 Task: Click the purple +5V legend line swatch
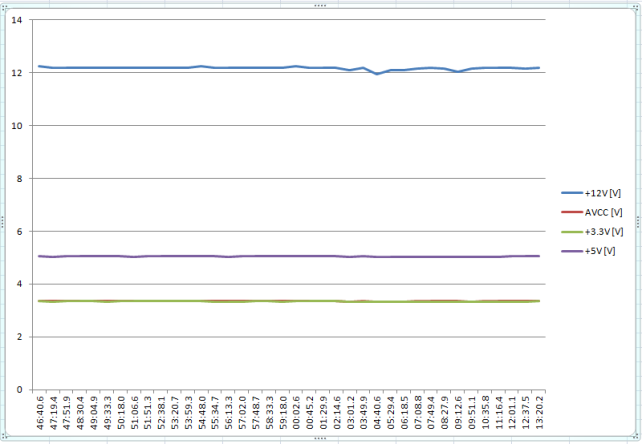572,251
